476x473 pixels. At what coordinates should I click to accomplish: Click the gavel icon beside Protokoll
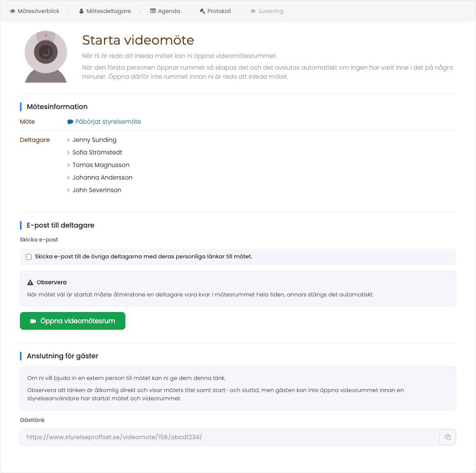202,11
